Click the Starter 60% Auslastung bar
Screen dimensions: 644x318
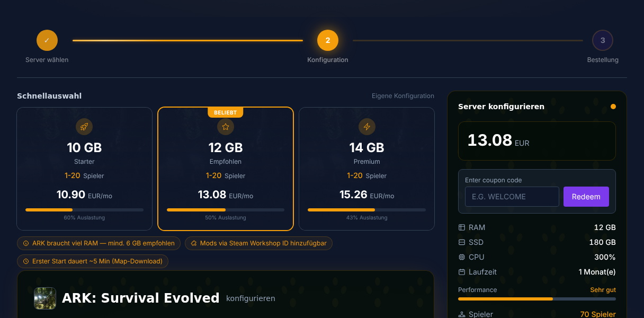click(x=84, y=210)
